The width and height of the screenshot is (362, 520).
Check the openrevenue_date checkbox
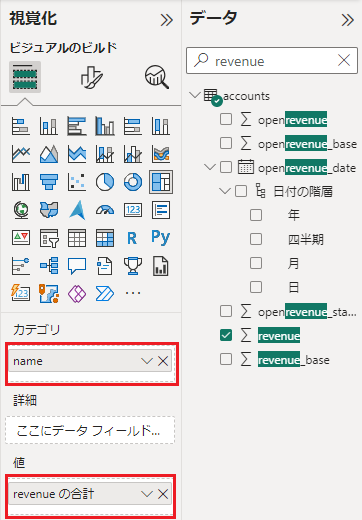point(226,167)
